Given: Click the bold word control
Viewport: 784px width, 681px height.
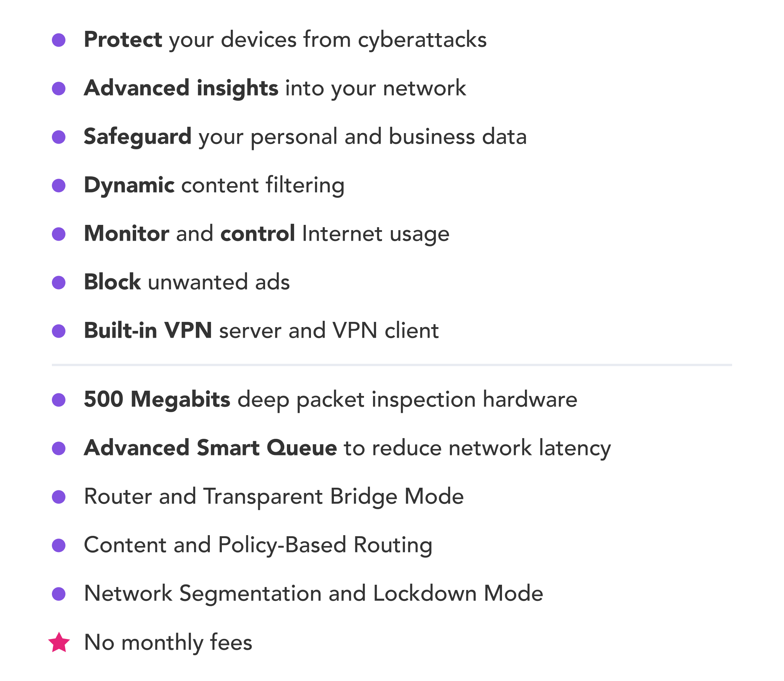Looking at the screenshot, I should pyautogui.click(x=258, y=234).
